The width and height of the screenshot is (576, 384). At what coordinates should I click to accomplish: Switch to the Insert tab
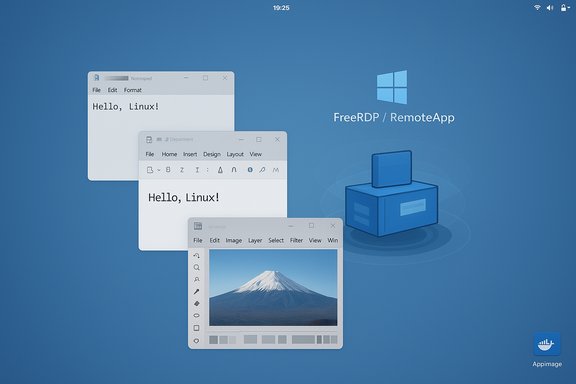[190, 154]
